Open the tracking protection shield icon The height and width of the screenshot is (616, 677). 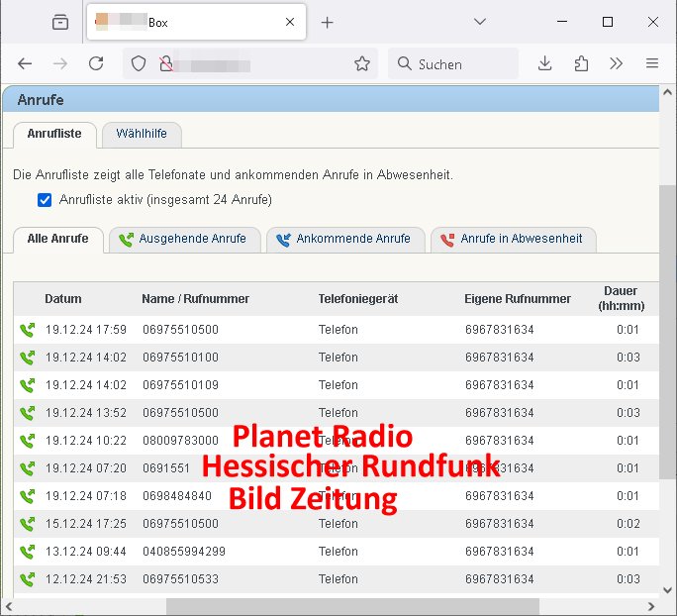click(x=139, y=64)
